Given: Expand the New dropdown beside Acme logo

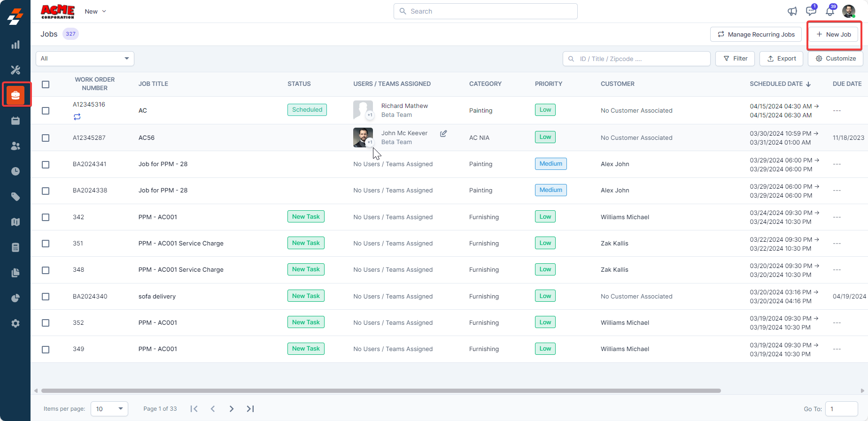Looking at the screenshot, I should click(95, 11).
